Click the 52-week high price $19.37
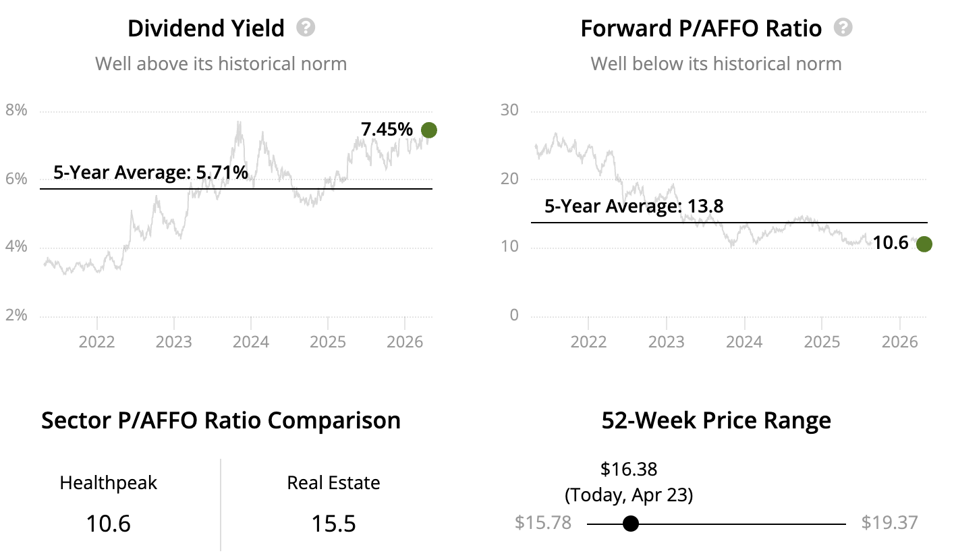 [890, 523]
